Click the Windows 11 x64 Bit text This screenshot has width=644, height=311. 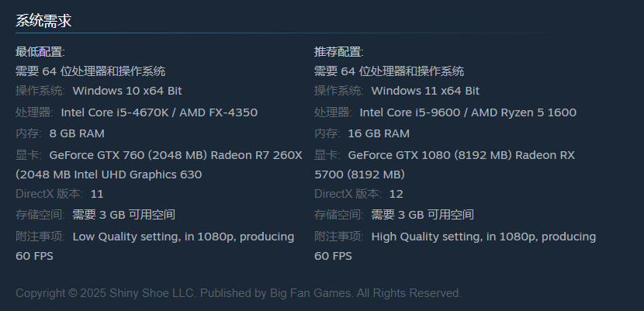coord(425,92)
